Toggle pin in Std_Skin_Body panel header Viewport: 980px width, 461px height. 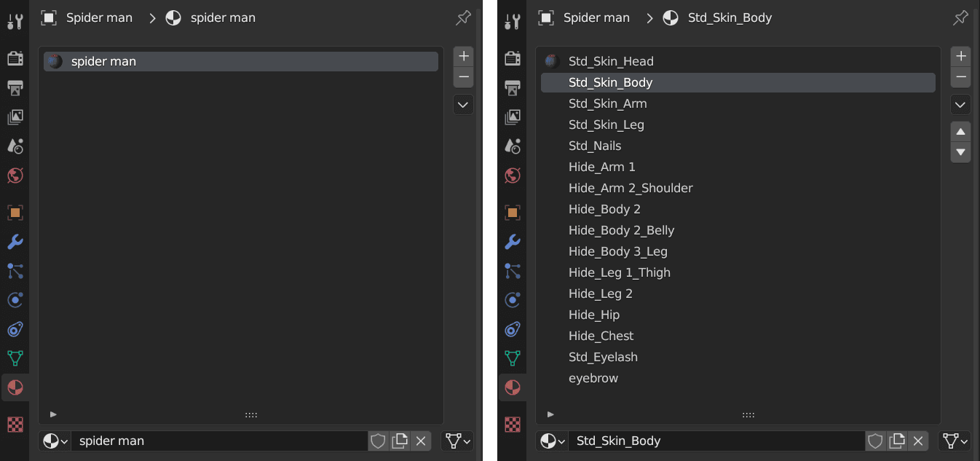click(960, 18)
